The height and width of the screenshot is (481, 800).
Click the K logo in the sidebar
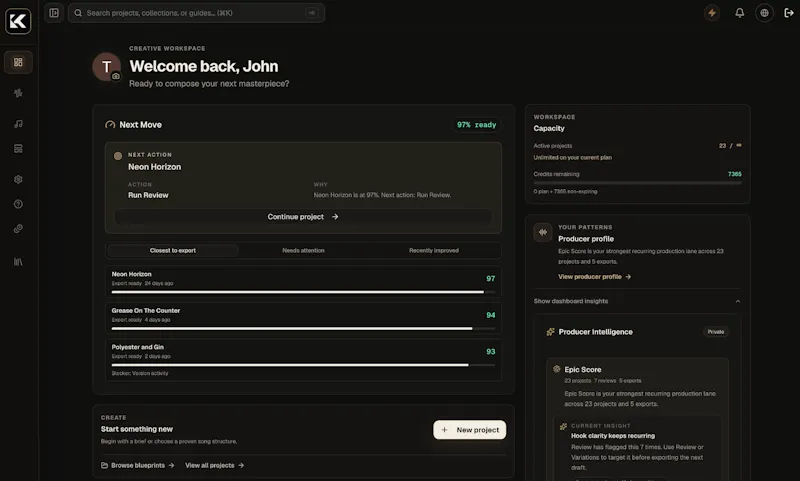18,21
